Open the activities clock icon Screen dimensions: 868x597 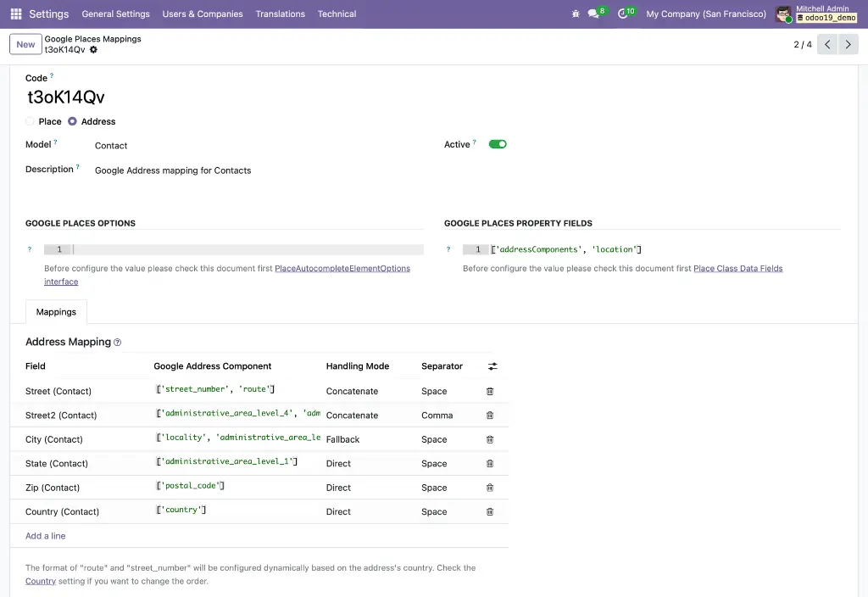click(623, 14)
